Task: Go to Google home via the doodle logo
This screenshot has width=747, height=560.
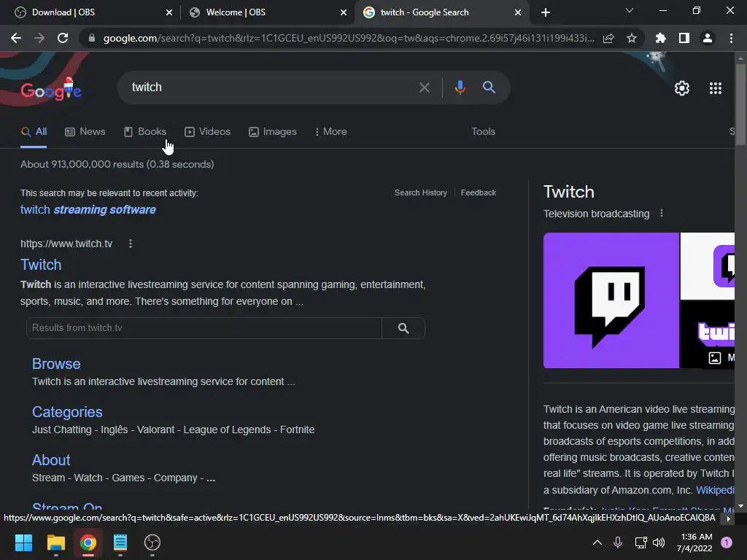Action: pos(51,89)
